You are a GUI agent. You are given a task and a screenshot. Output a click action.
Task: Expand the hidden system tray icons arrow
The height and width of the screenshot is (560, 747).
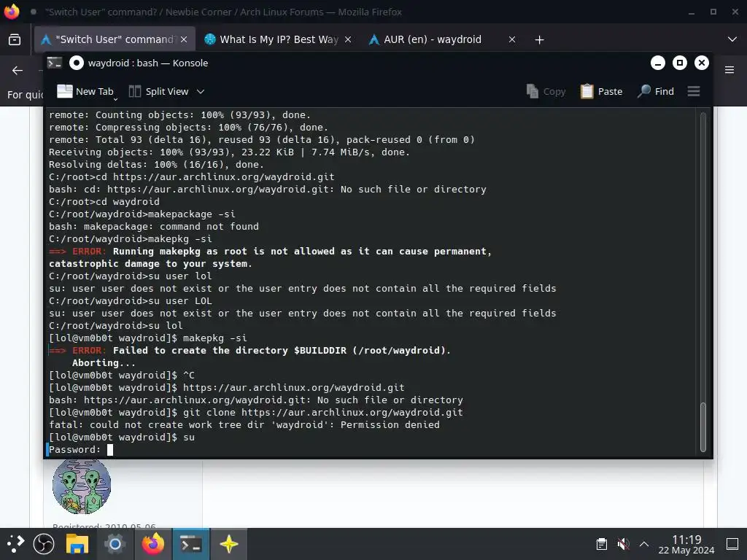coord(644,544)
